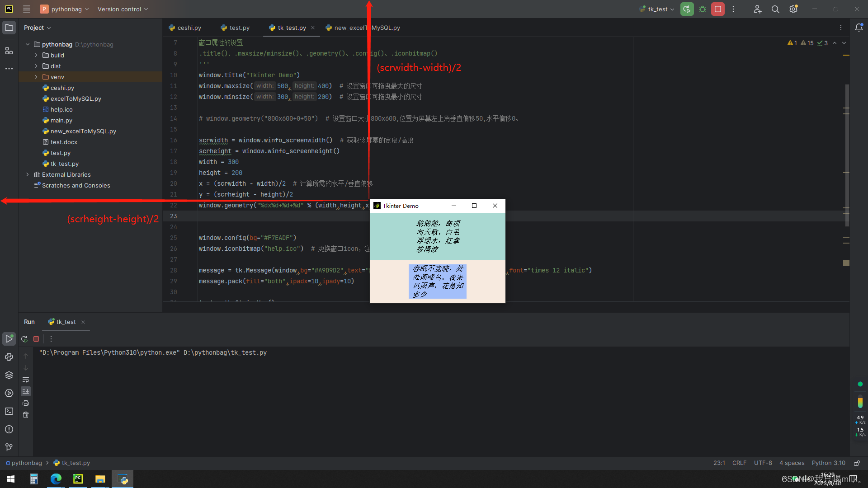Open the Terminal tool window
This screenshot has height=488, width=868.
(x=9, y=411)
